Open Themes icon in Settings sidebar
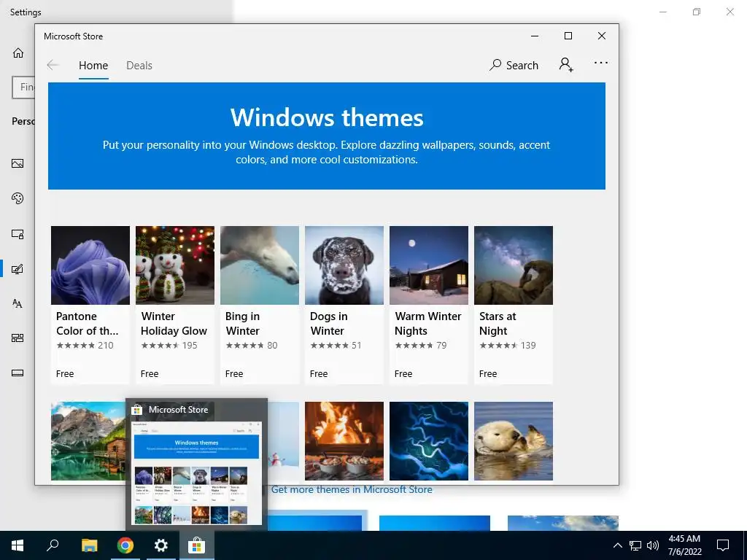 tap(18, 269)
